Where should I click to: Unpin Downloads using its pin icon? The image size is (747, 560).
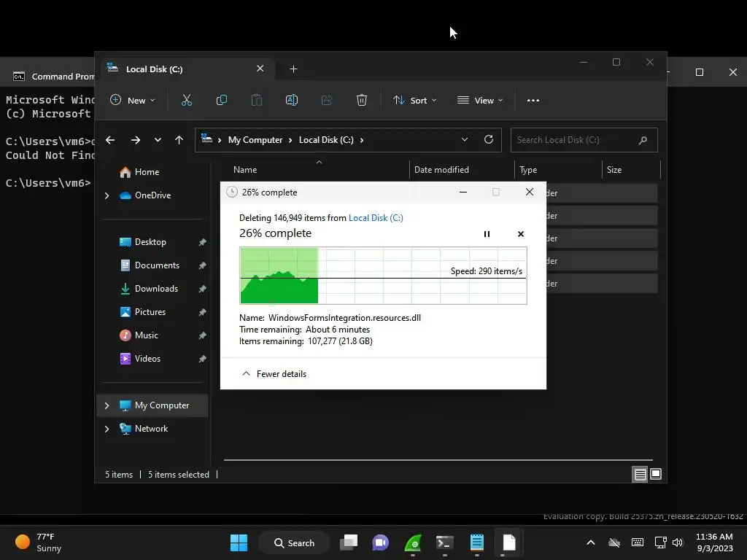202,289
